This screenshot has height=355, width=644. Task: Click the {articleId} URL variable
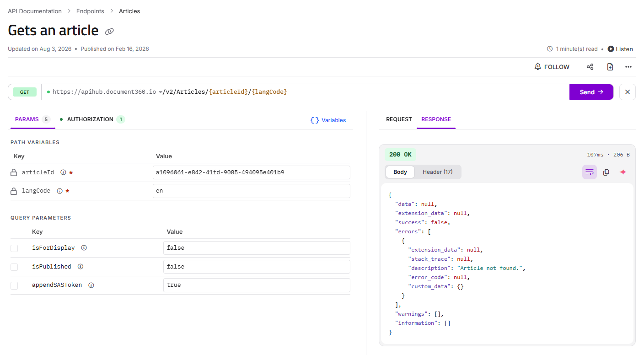[228, 92]
